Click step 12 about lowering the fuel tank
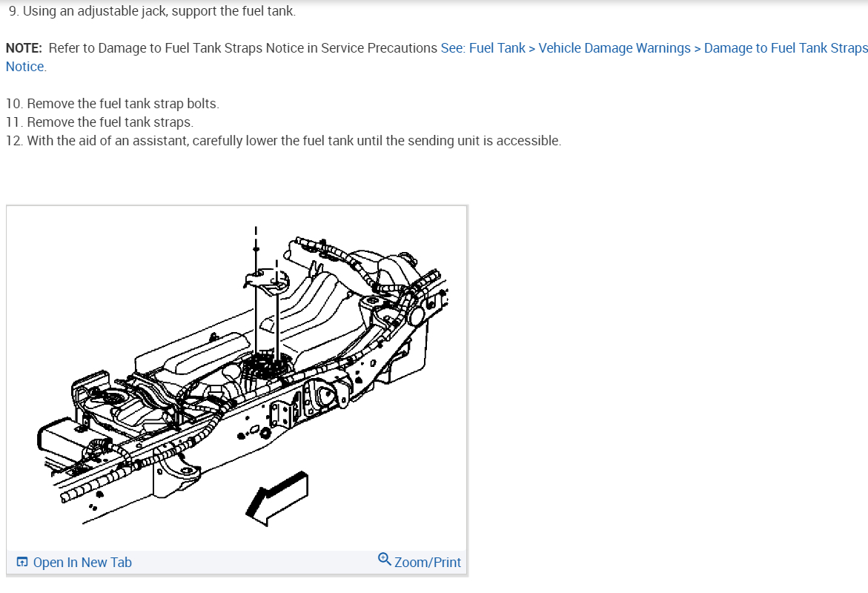Image resolution: width=868 pixels, height=593 pixels. click(x=283, y=141)
